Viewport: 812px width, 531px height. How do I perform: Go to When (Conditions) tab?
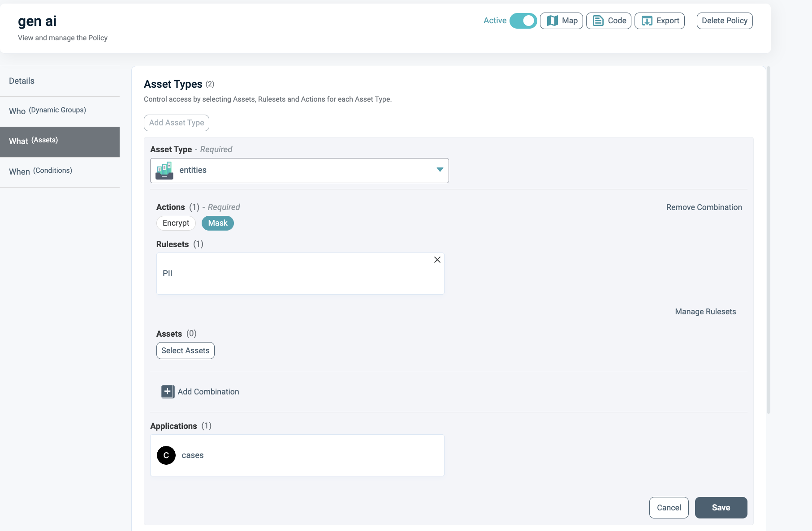[60, 171]
